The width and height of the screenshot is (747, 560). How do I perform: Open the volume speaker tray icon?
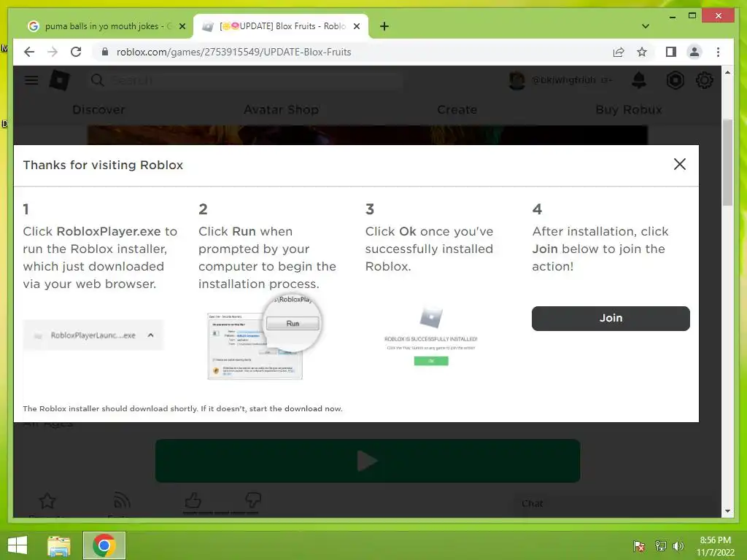(678, 545)
